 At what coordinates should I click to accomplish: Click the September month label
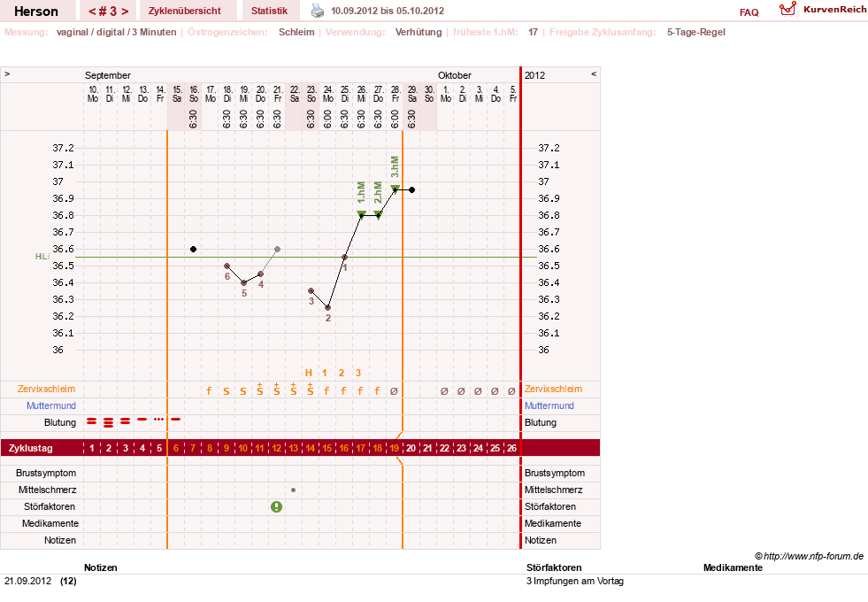click(108, 75)
